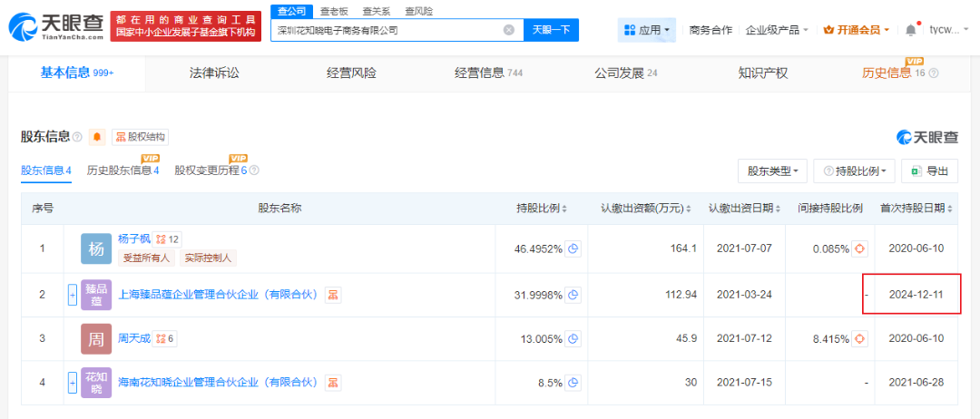Open equity structure icon for 海南花知晓
The height and width of the screenshot is (419, 980).
(333, 382)
